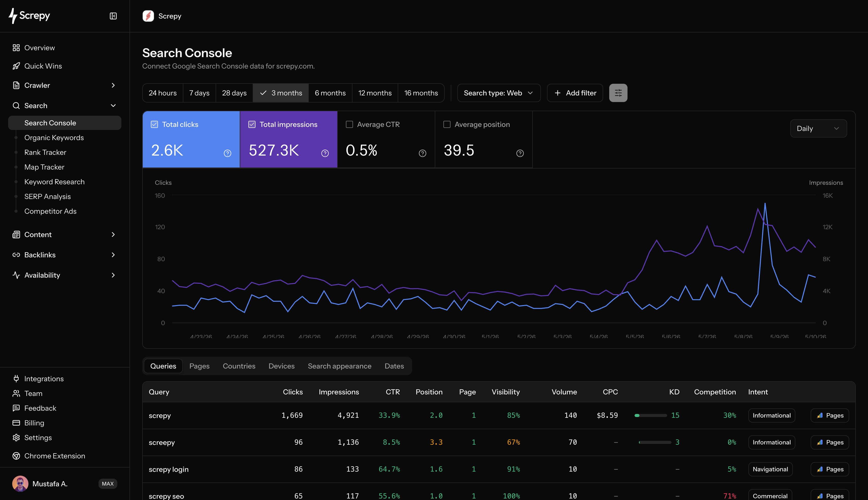Switch to the Countries tab
This screenshot has height=500, width=868.
point(239,366)
